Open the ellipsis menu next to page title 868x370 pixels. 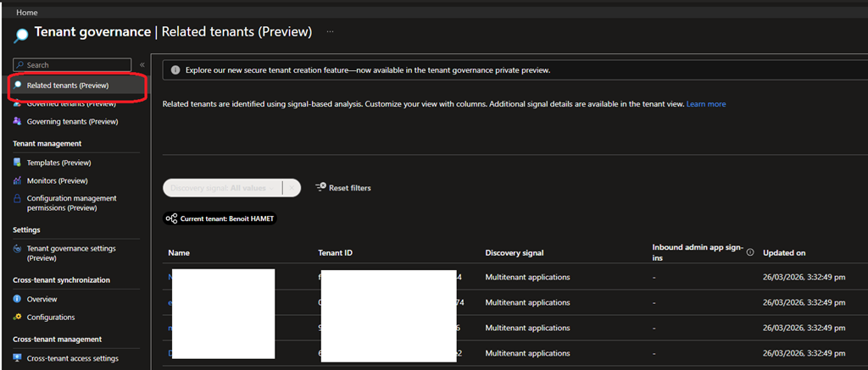330,31
